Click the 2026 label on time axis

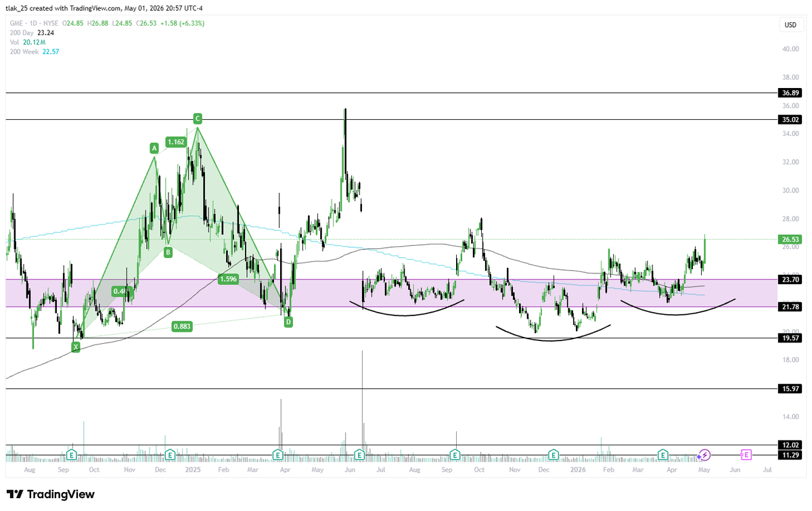click(x=577, y=468)
